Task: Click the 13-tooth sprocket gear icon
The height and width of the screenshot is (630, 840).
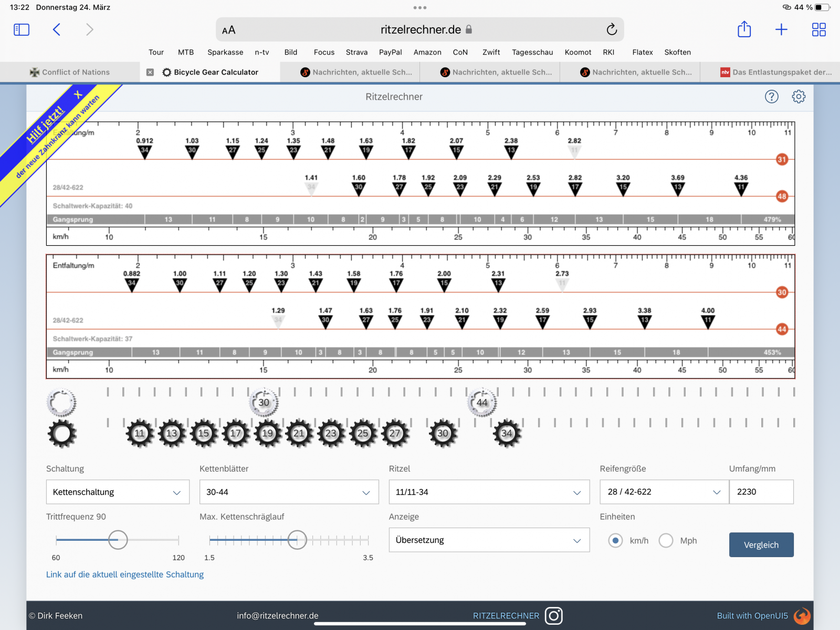Action: 172,433
